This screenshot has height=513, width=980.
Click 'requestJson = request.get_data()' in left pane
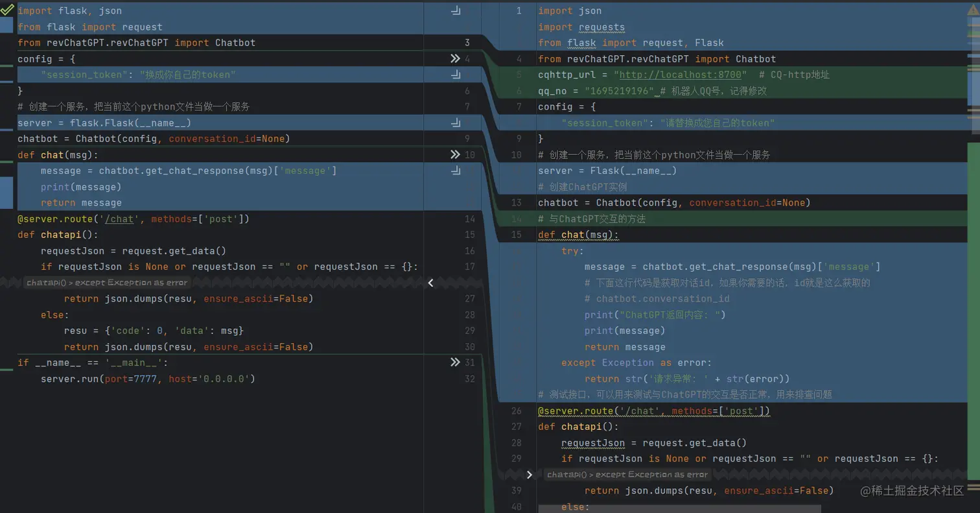coord(133,250)
